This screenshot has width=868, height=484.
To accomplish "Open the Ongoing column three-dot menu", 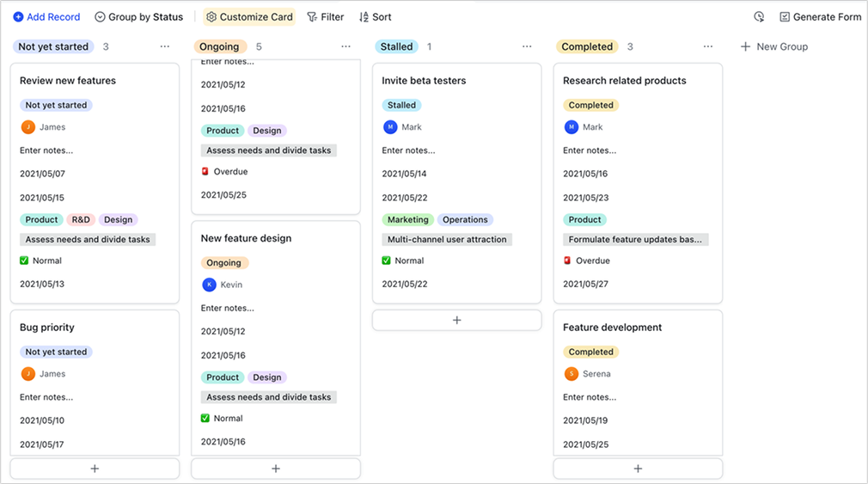I will tap(345, 47).
